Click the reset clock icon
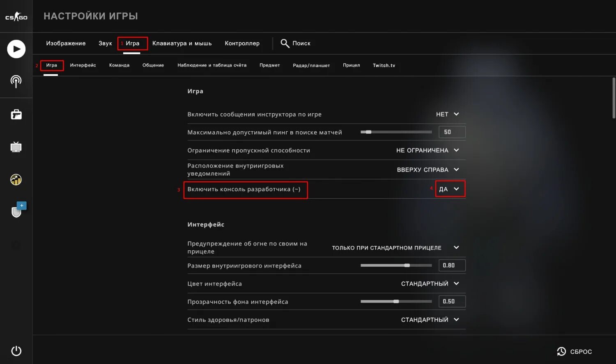The height and width of the screenshot is (364, 616). pyautogui.click(x=561, y=351)
